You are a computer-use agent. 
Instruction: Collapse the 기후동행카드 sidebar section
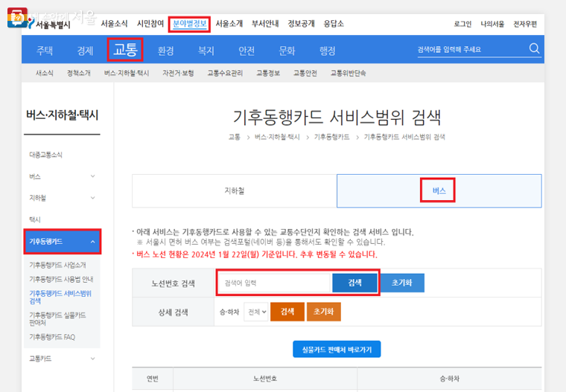[x=62, y=242]
